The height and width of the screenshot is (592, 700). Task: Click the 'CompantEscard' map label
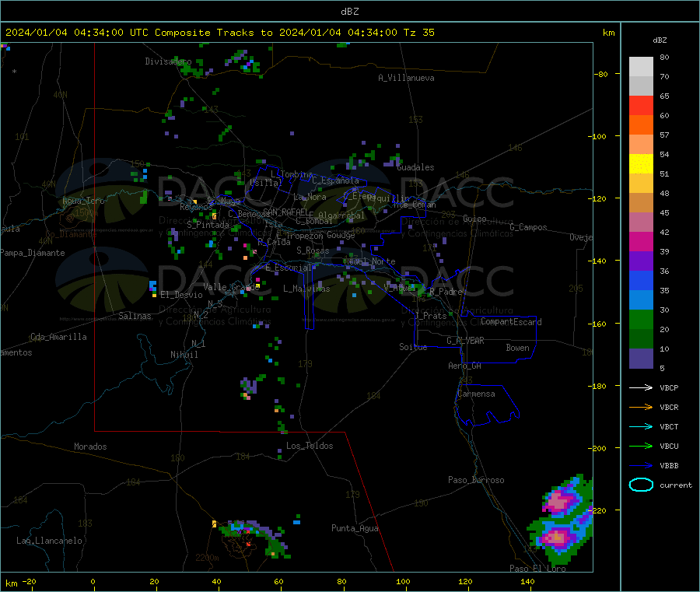(511, 322)
